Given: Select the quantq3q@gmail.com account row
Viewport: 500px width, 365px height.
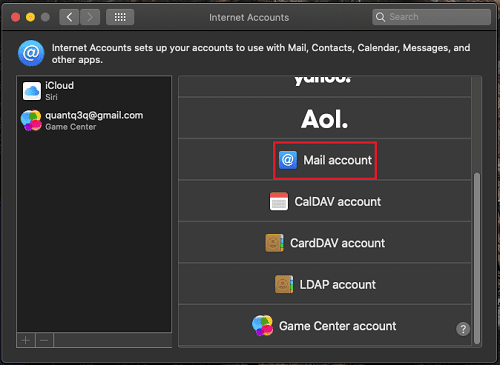Looking at the screenshot, I should (x=94, y=120).
